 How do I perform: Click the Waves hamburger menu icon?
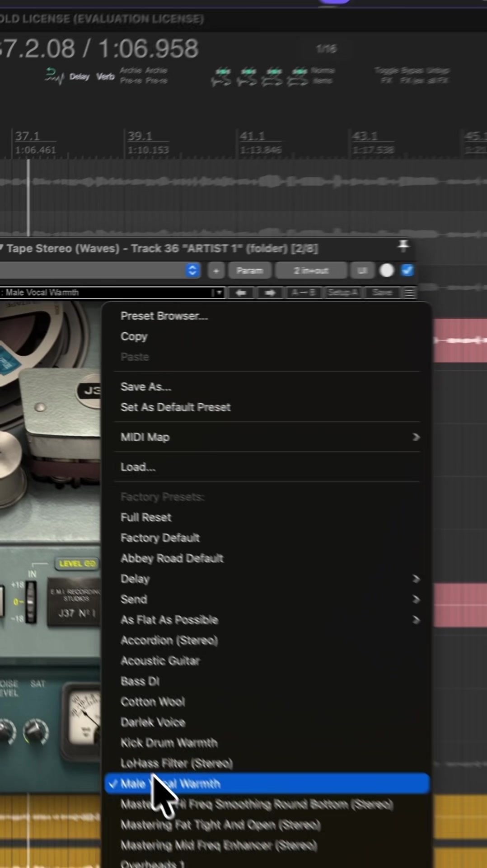click(x=409, y=292)
